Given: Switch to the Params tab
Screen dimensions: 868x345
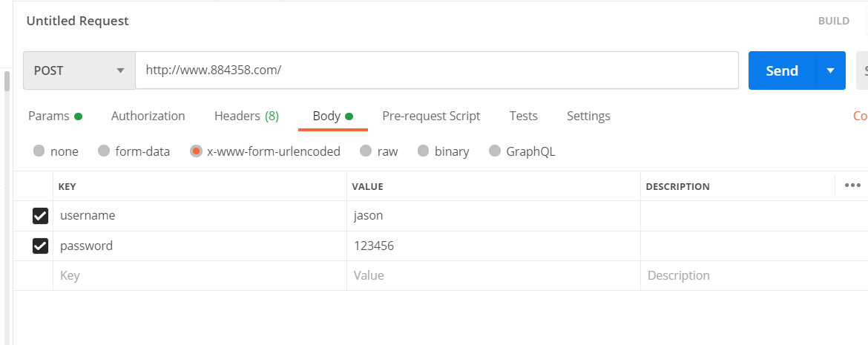Looking at the screenshot, I should coord(56,116).
